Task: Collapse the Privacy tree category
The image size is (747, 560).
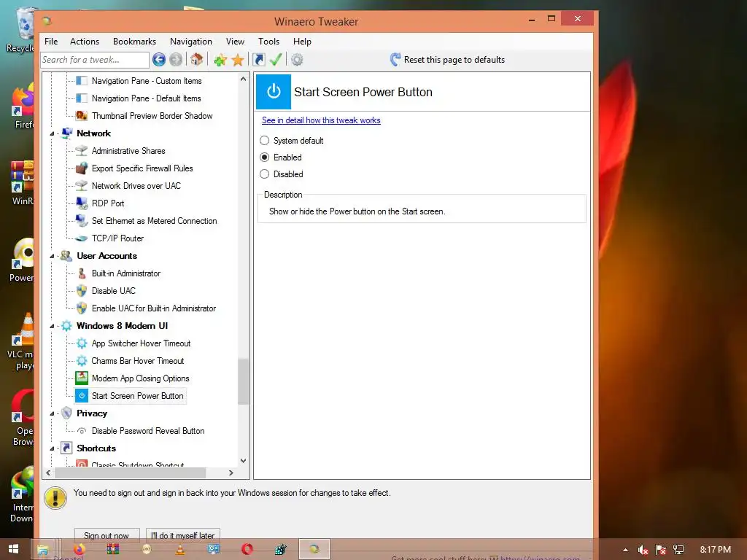Action: (52, 414)
